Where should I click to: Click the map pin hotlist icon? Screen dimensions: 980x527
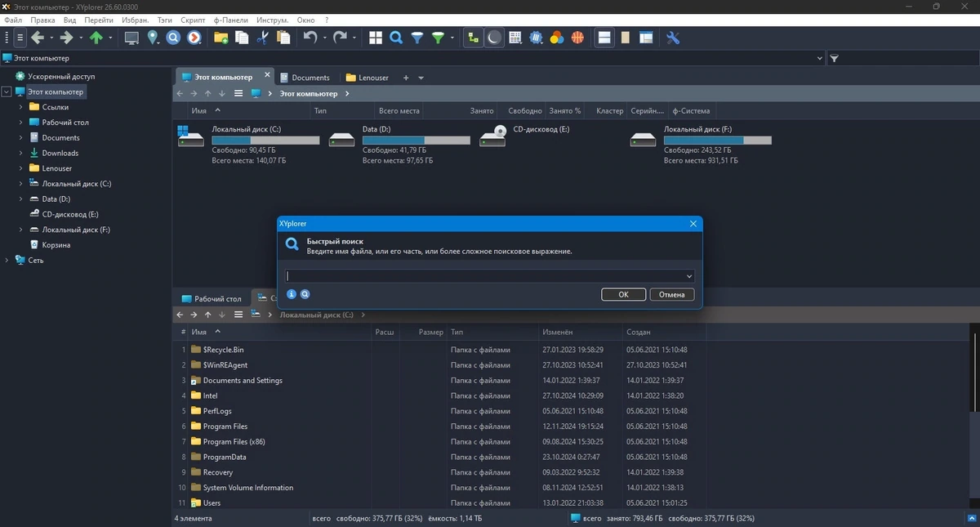(x=153, y=38)
